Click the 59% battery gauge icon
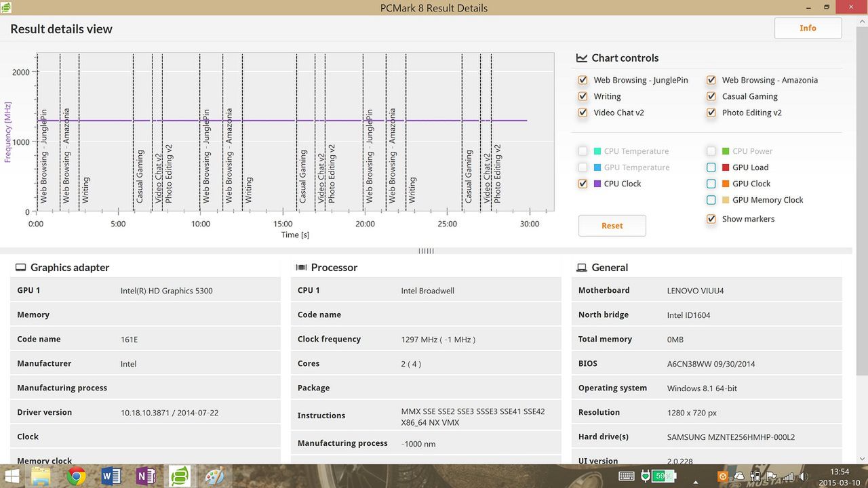868x488 pixels. point(664,476)
